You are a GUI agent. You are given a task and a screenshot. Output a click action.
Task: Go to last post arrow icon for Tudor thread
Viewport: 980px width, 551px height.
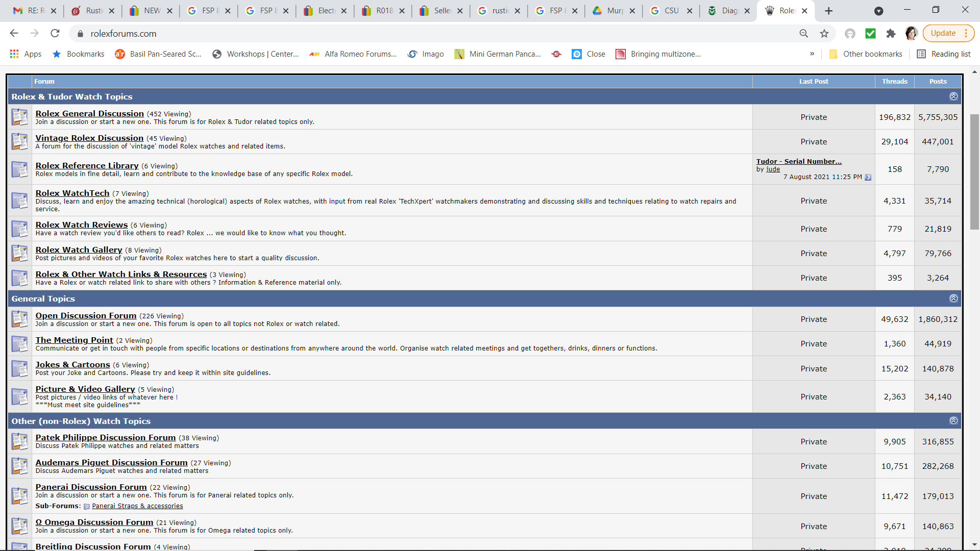pyautogui.click(x=868, y=177)
